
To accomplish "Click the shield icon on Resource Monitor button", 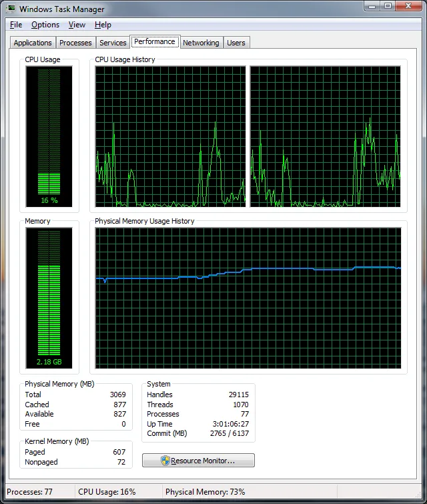I will [x=165, y=461].
